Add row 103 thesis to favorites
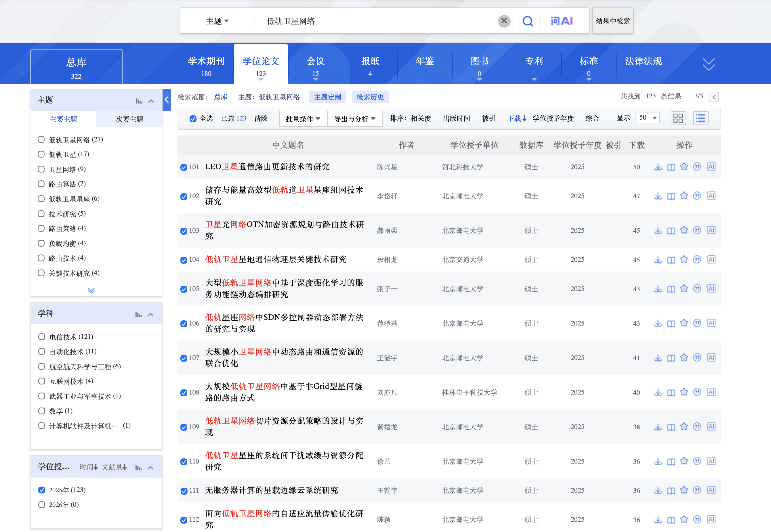771x532 pixels. [x=684, y=230]
